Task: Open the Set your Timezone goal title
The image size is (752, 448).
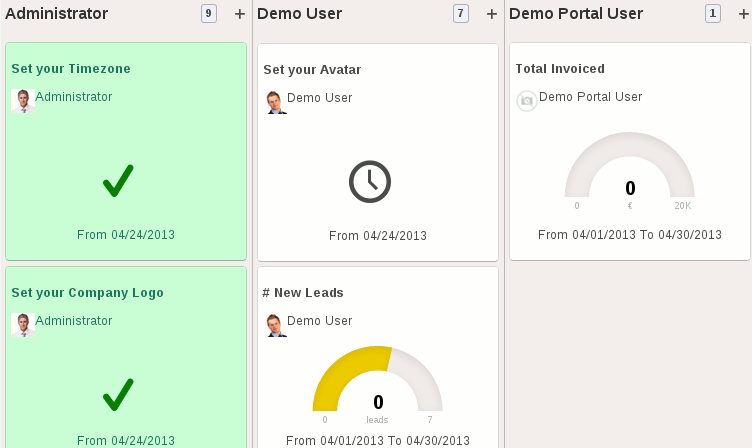Action: click(x=71, y=69)
